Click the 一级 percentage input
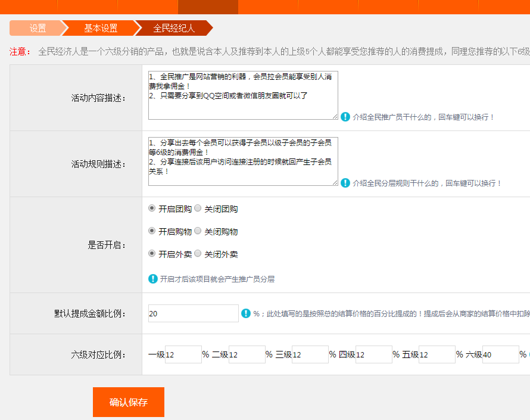Viewport: 530px width, 420px height. click(x=183, y=354)
